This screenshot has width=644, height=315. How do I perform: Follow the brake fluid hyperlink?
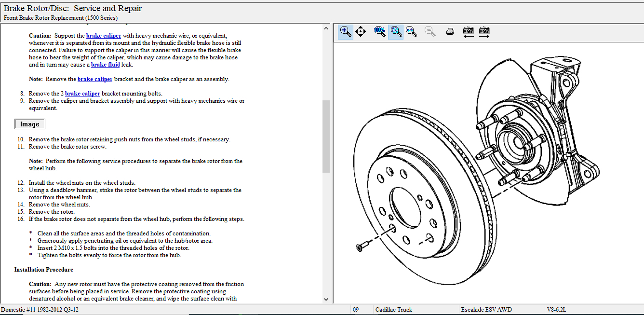click(x=105, y=65)
